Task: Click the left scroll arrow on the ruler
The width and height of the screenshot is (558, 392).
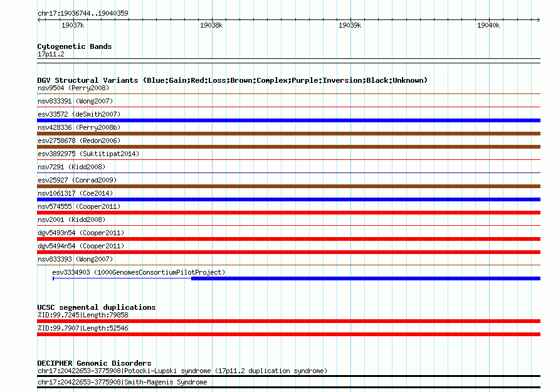Action: point(39,20)
